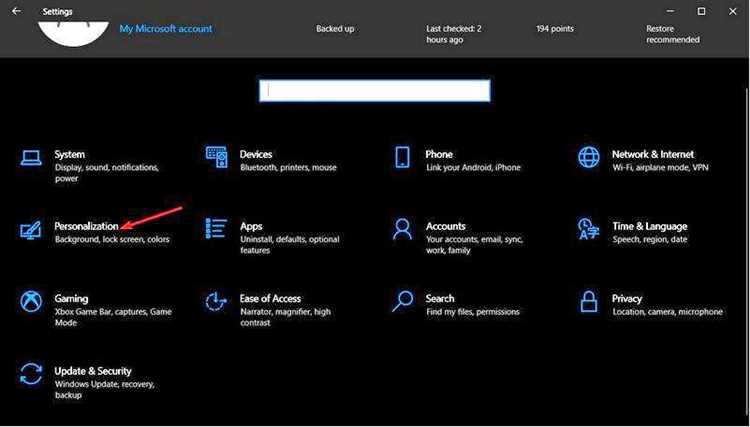Click the Personalization paintbrush icon
Image resolution: width=750 pixels, height=427 pixels.
31,230
